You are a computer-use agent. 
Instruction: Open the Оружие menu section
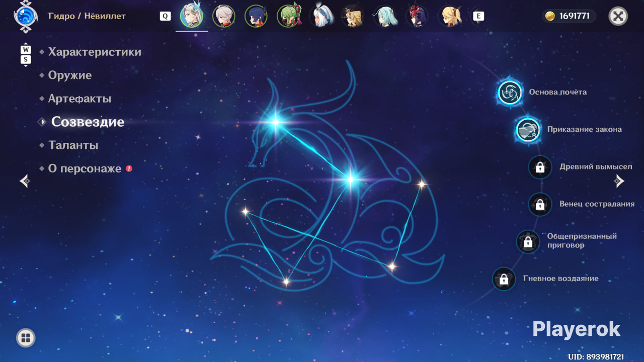[x=70, y=75]
